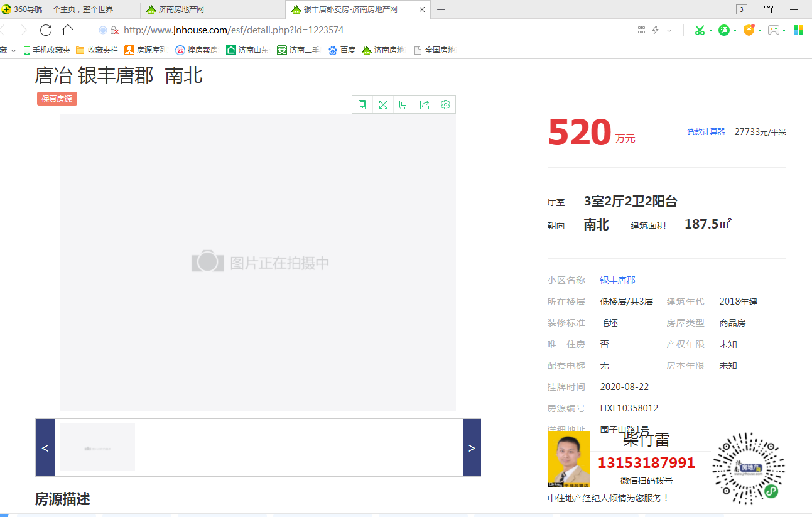This screenshot has height=517, width=812.
Task: Open the mobile phone view icon
Action: (x=362, y=104)
